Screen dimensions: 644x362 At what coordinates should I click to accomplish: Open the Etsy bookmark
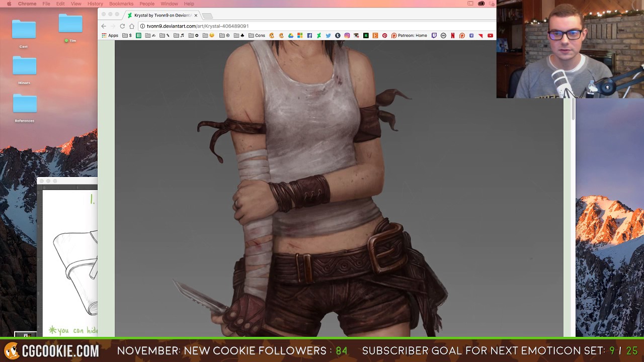tap(375, 36)
